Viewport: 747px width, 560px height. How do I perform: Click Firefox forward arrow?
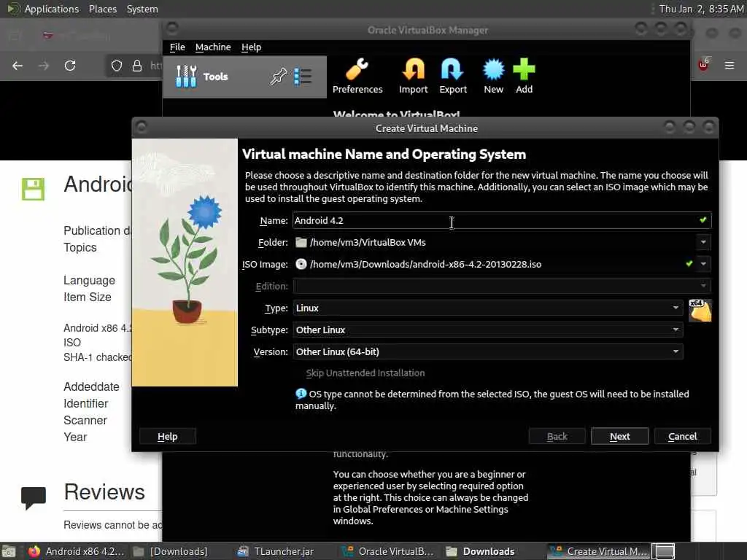pos(44,66)
